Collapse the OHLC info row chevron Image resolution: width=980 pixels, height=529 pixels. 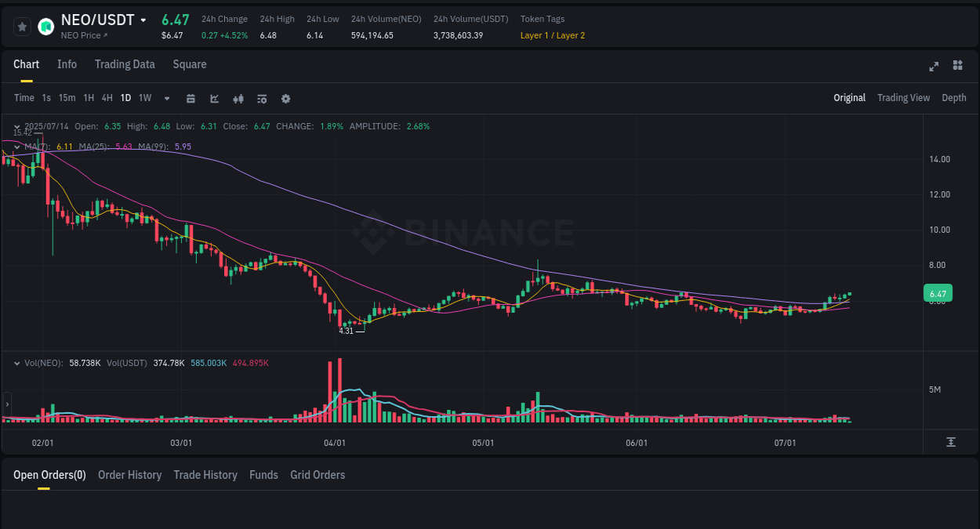coord(16,126)
